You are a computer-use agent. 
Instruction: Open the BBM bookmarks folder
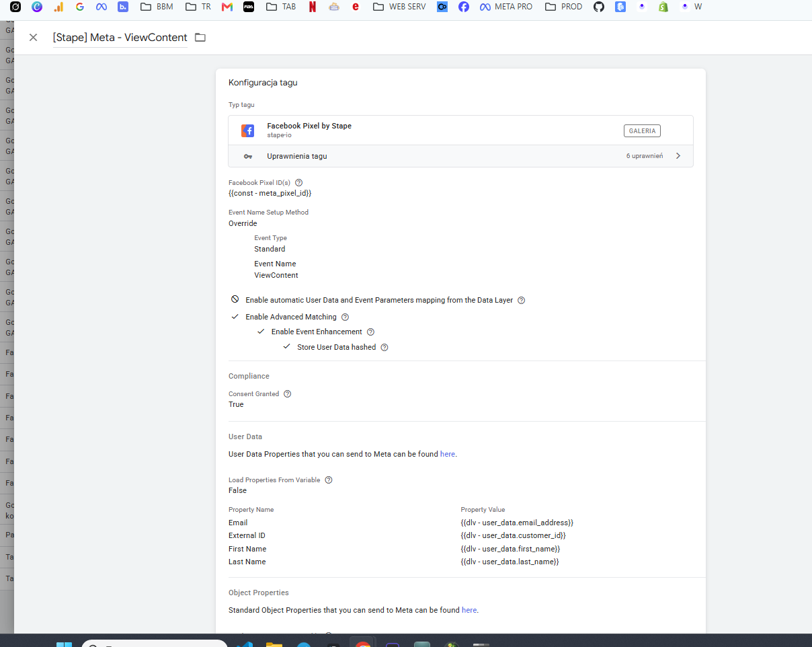pyautogui.click(x=157, y=7)
